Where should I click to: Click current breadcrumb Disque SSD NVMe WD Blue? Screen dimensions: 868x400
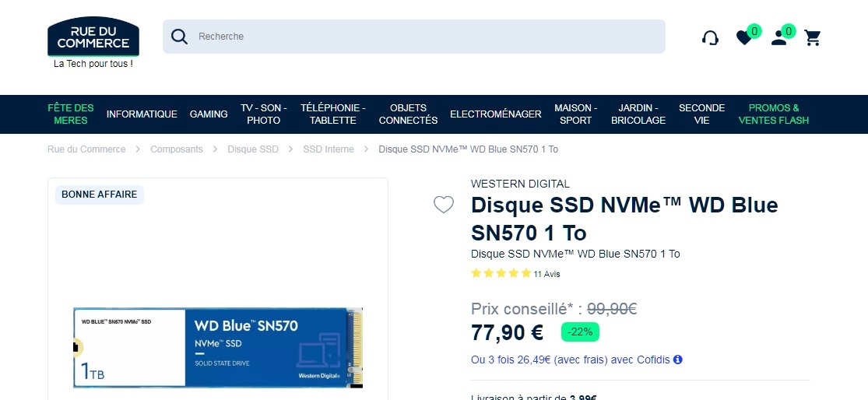point(469,149)
